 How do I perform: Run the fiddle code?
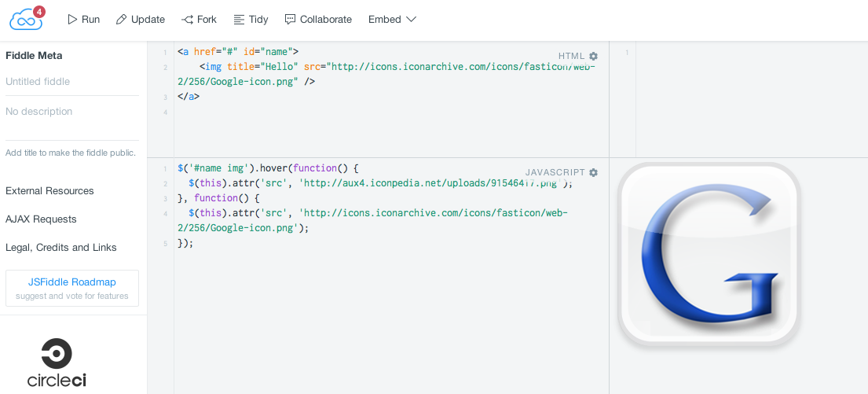pyautogui.click(x=83, y=20)
